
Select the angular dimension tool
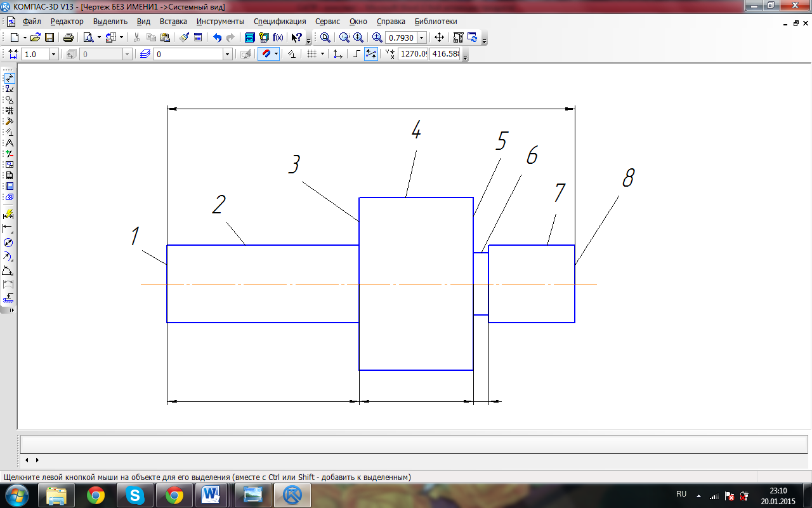(x=9, y=271)
